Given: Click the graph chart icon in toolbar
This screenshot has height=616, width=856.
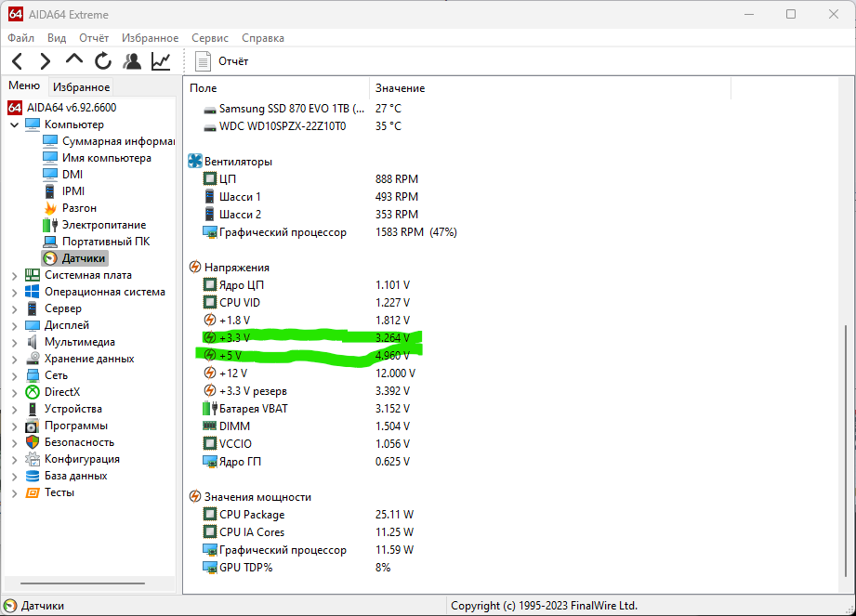Looking at the screenshot, I should (x=161, y=61).
